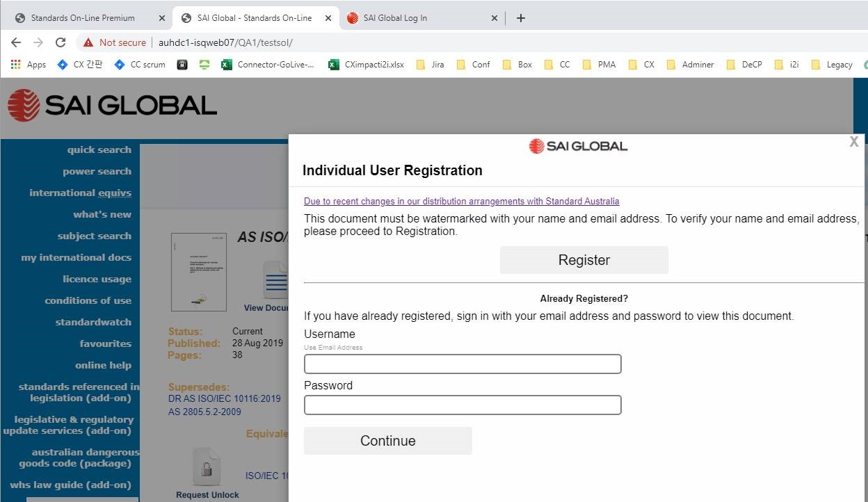Click the Register button
Image resolution: width=868 pixels, height=502 pixels.
[584, 260]
